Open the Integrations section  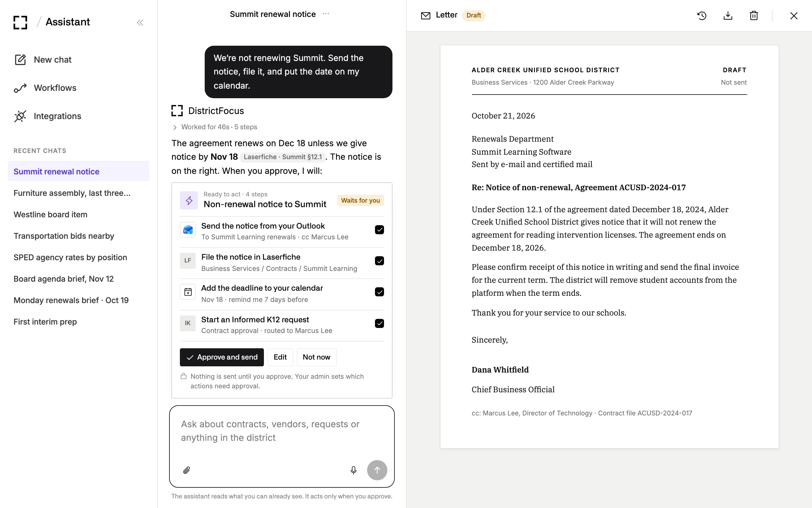point(48,116)
